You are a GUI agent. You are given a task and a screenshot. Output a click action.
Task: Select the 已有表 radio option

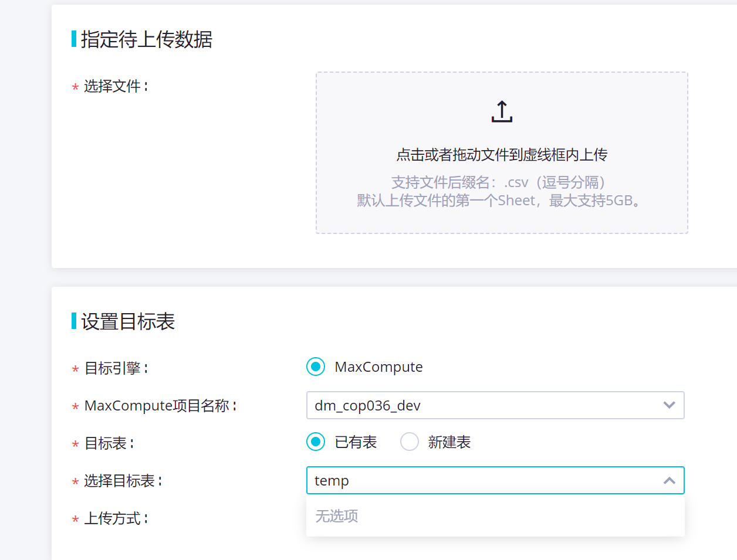(x=316, y=442)
